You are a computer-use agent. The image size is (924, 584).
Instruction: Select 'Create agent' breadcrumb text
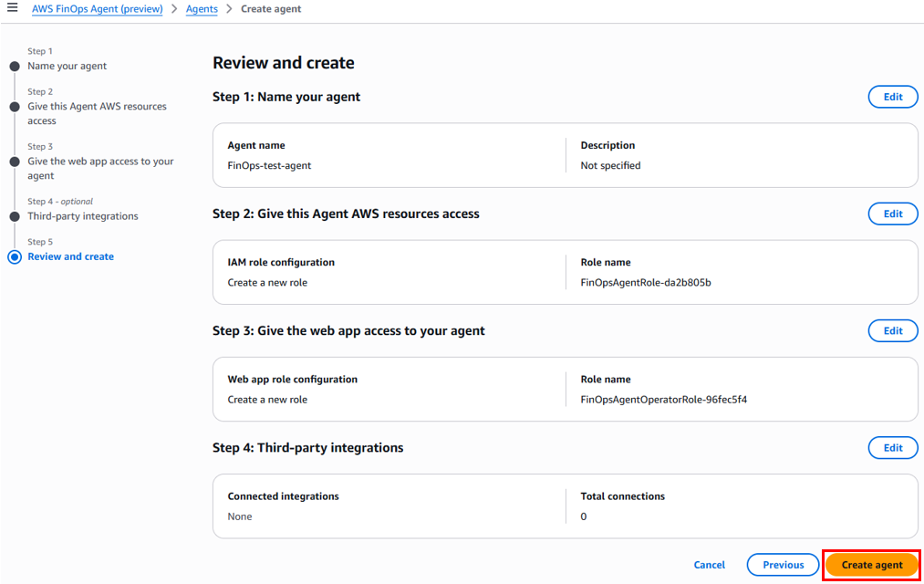(271, 9)
